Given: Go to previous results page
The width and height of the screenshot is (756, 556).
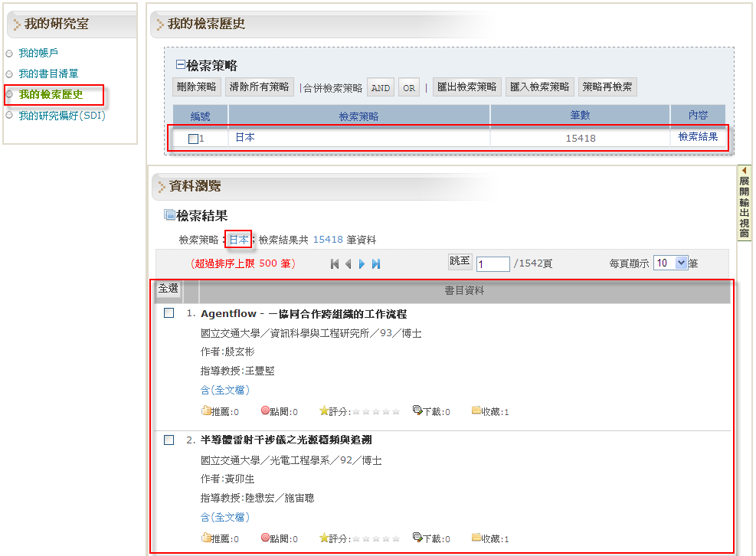Looking at the screenshot, I should tap(348, 264).
